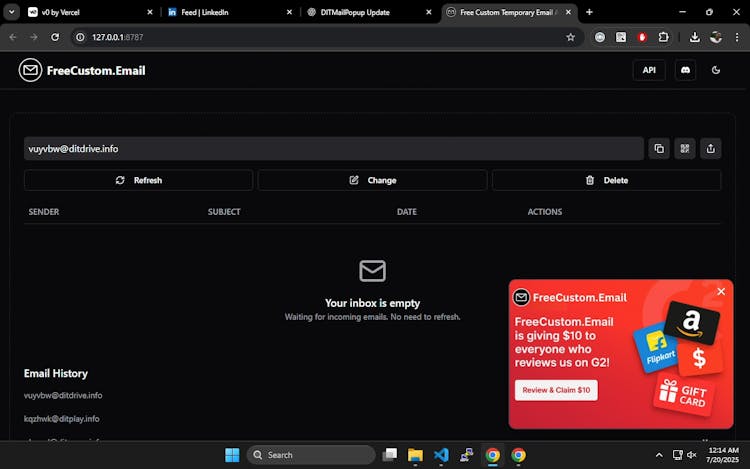Switch to the DITMailPopup Update tab
The width and height of the screenshot is (750, 469).
pos(360,12)
